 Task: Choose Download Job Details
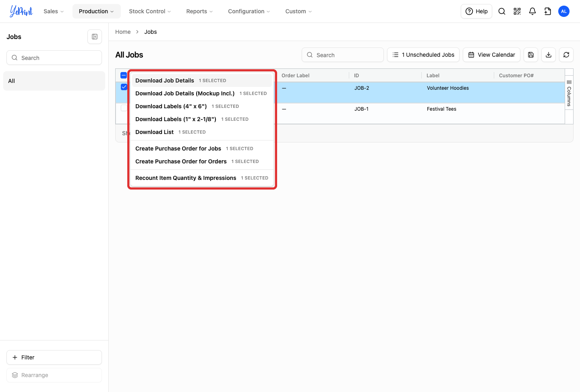pos(202,80)
